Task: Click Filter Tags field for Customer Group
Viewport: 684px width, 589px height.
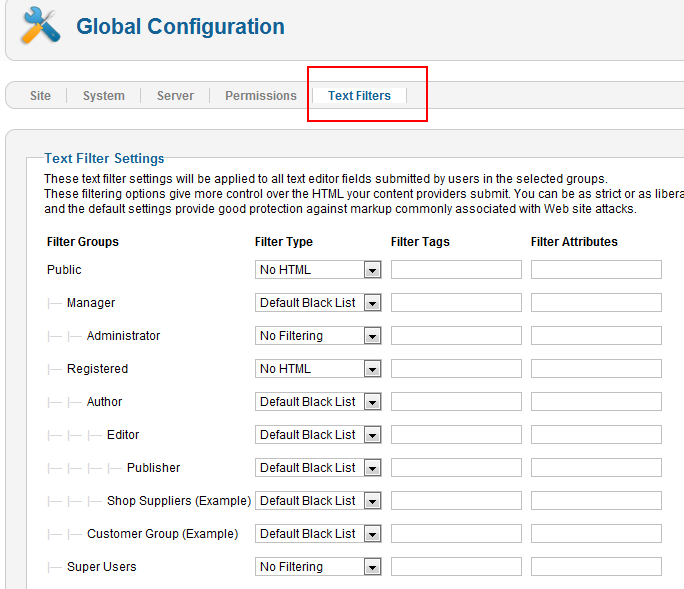Action: tap(456, 534)
